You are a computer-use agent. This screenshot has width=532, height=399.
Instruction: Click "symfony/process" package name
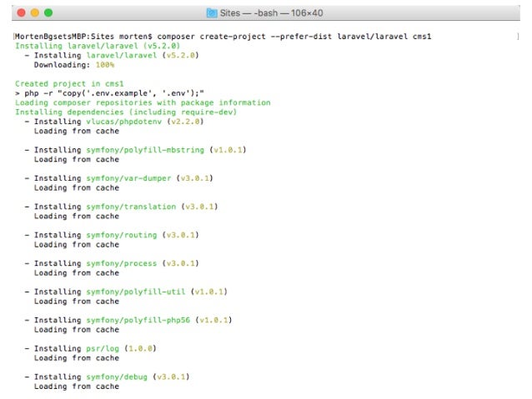(x=122, y=263)
